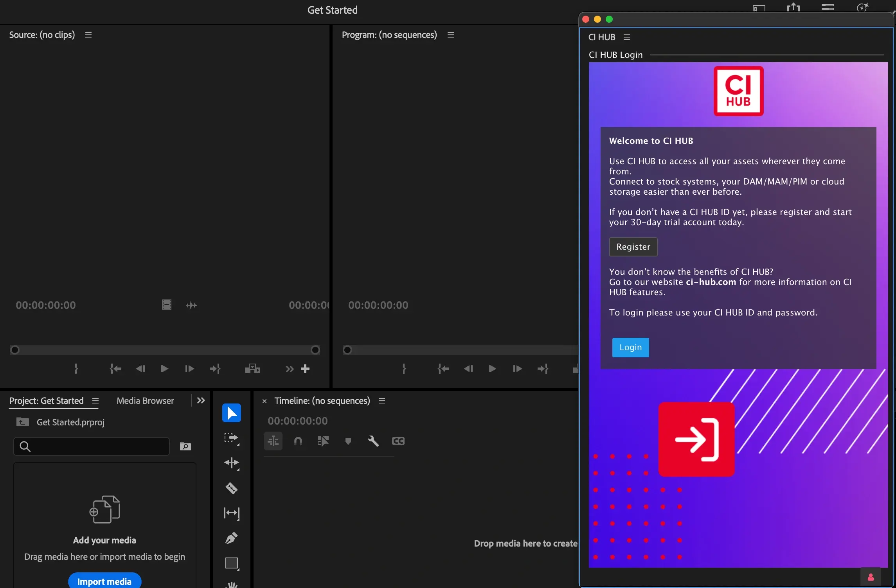Viewport: 896px width, 588px height.
Task: Click the top bar progress dashboard icon
Action: click(828, 7)
